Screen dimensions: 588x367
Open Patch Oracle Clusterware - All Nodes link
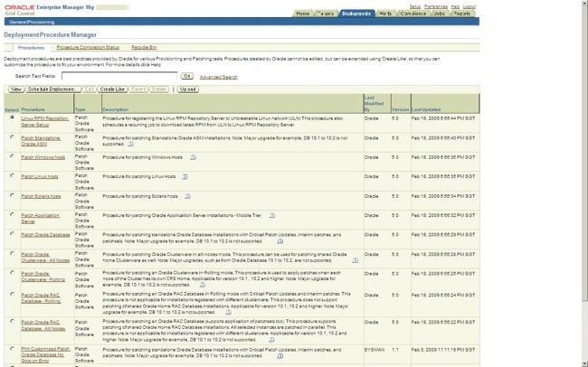coord(45,258)
